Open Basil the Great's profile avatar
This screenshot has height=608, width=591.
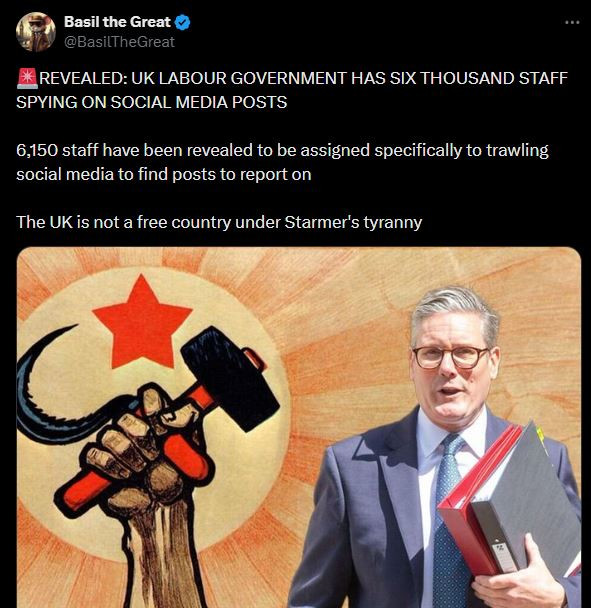(x=35, y=32)
